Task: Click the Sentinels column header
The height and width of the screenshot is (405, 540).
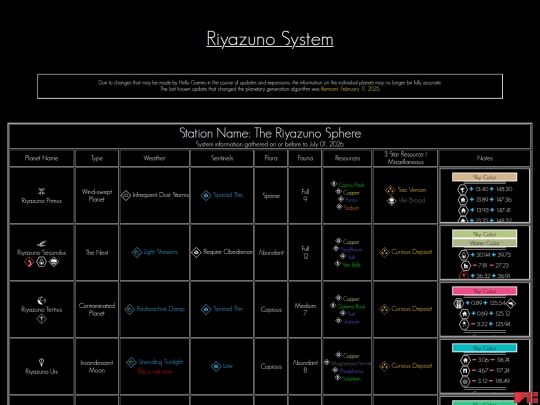Action: [222, 158]
